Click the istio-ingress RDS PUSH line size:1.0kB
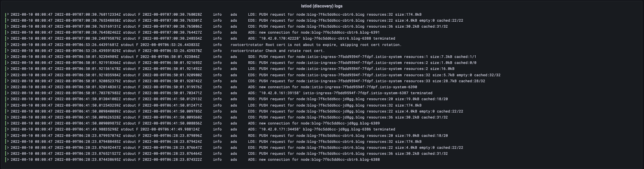 [243, 63]
